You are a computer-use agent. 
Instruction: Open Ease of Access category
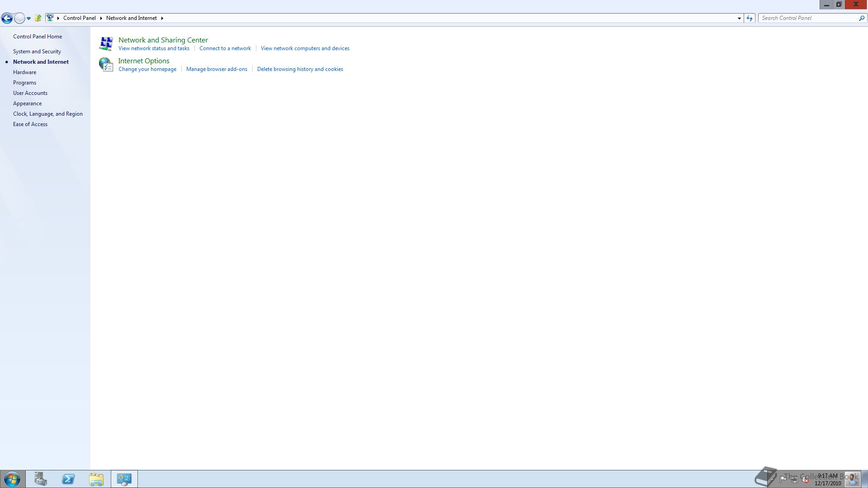pos(30,124)
